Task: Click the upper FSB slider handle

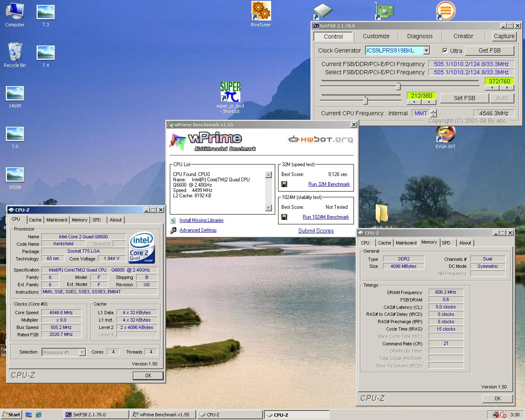Action: (x=398, y=85)
